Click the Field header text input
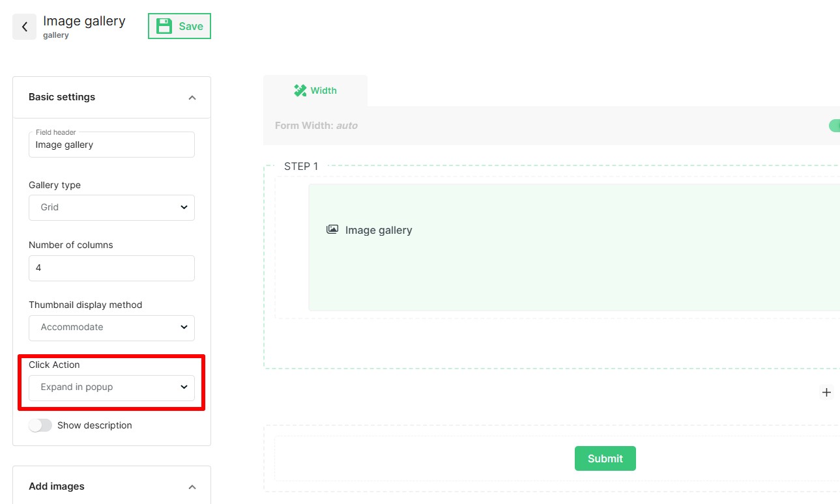 (111, 144)
